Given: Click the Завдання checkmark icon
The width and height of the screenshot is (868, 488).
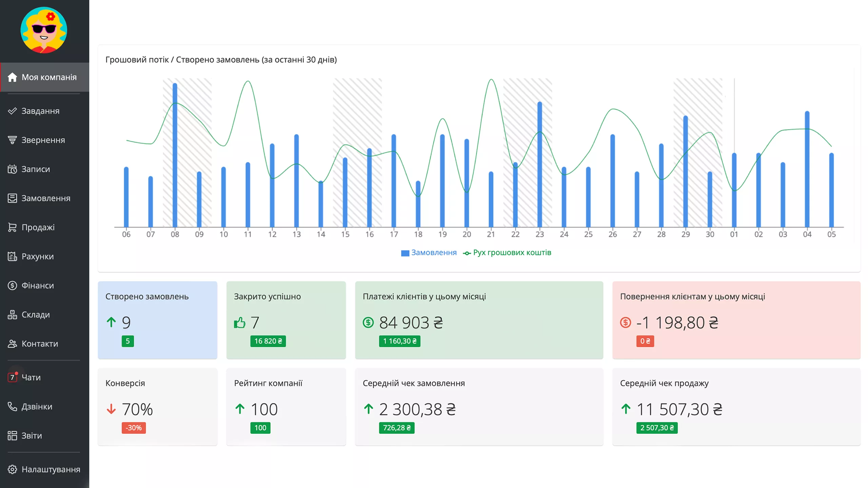Looking at the screenshot, I should click(12, 111).
